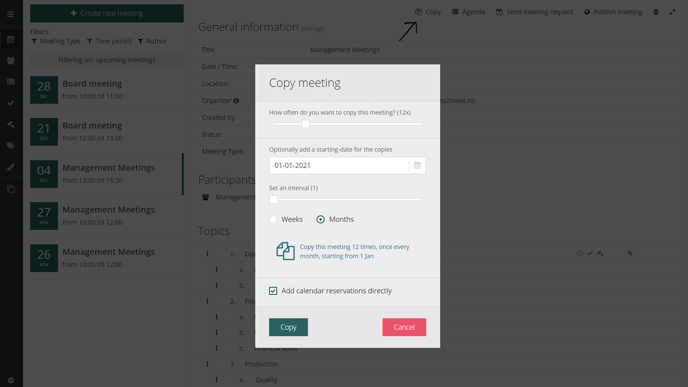The height and width of the screenshot is (387, 688).
Task: Click the interval slider handle
Action: (273, 200)
